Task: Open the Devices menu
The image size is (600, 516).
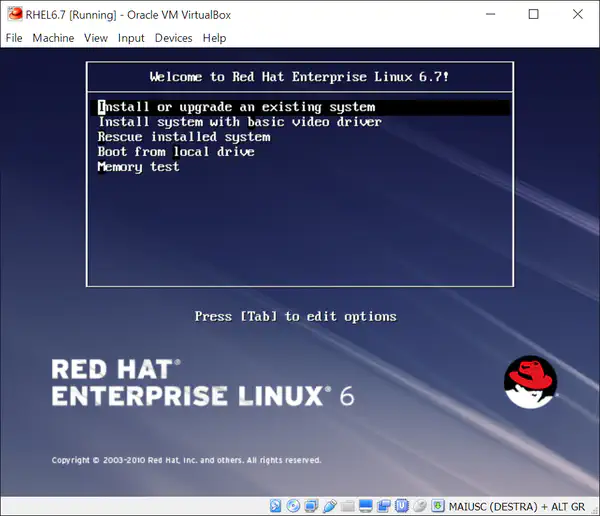Action: click(173, 38)
